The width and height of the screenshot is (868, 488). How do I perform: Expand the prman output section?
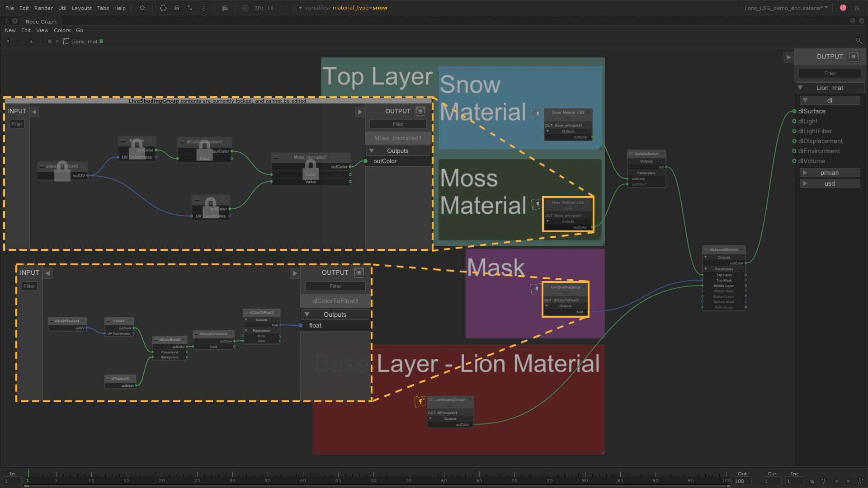(x=804, y=173)
